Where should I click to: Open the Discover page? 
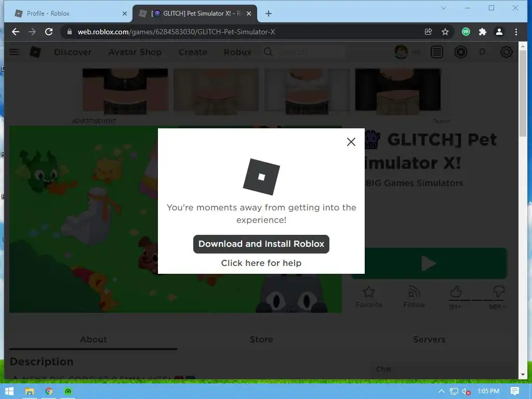click(73, 52)
